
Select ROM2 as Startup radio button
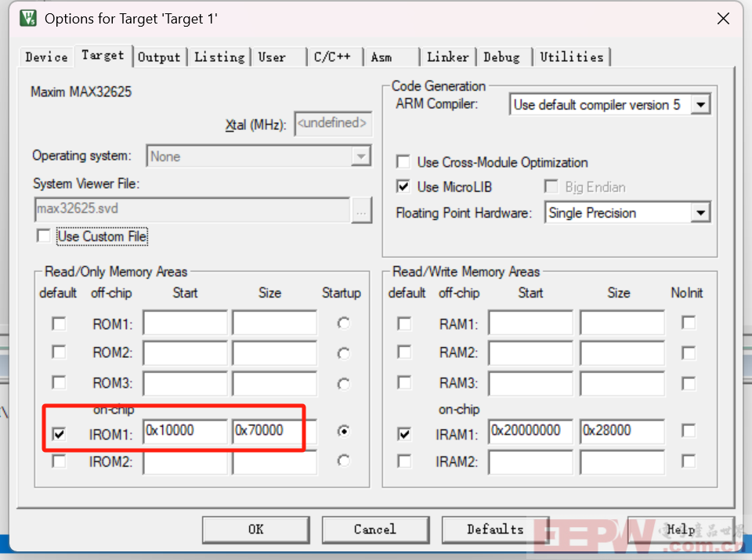(343, 353)
